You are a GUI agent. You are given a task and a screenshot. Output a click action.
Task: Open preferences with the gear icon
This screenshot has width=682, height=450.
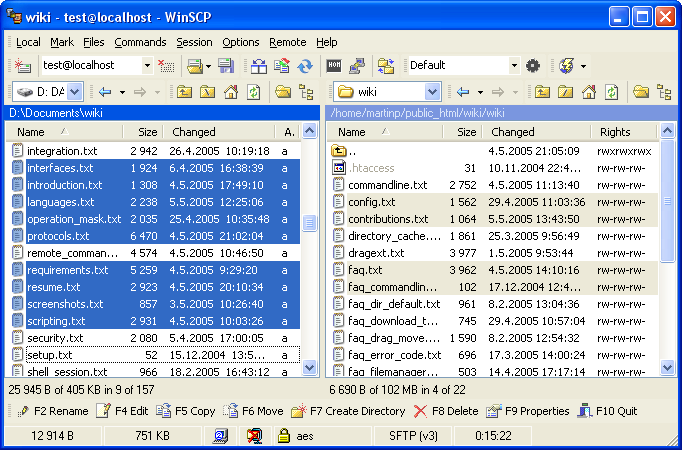coord(533,66)
